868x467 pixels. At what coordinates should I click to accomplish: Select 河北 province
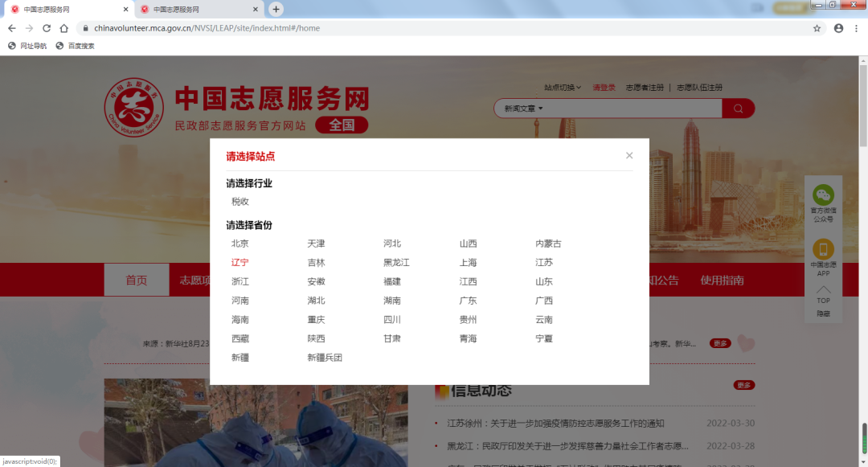tap(392, 244)
